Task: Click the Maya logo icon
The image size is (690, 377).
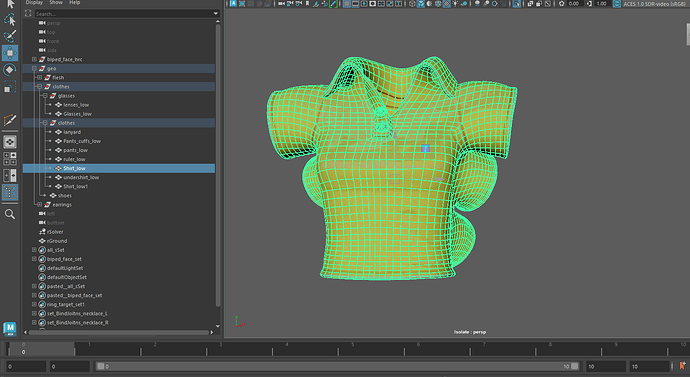Action: pyautogui.click(x=10, y=329)
